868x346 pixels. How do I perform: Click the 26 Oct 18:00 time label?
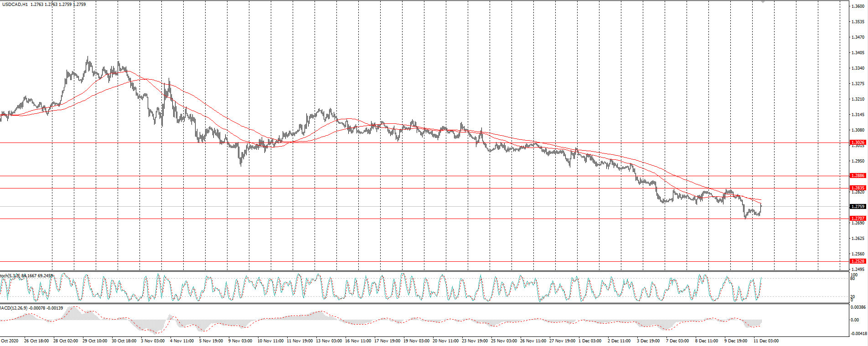coord(36,341)
